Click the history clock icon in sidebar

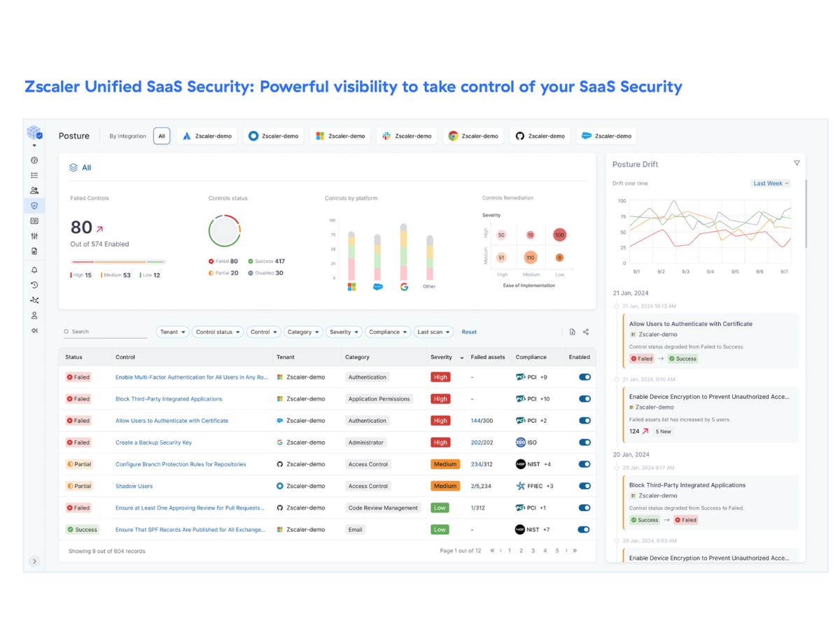point(34,285)
